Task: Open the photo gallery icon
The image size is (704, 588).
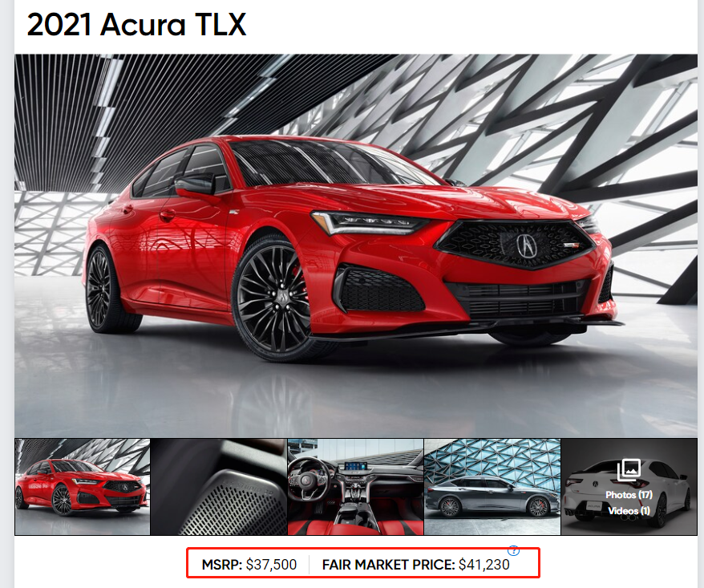Action: coord(629,469)
